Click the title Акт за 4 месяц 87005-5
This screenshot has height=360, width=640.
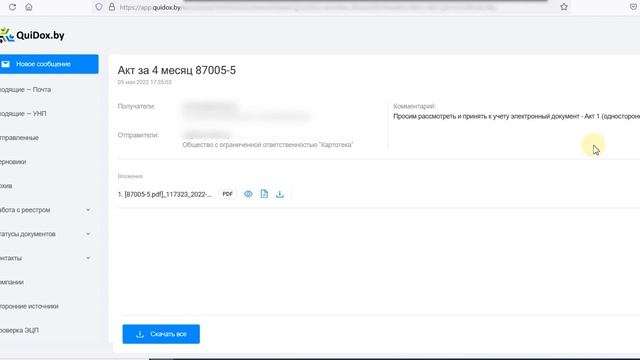tap(177, 70)
